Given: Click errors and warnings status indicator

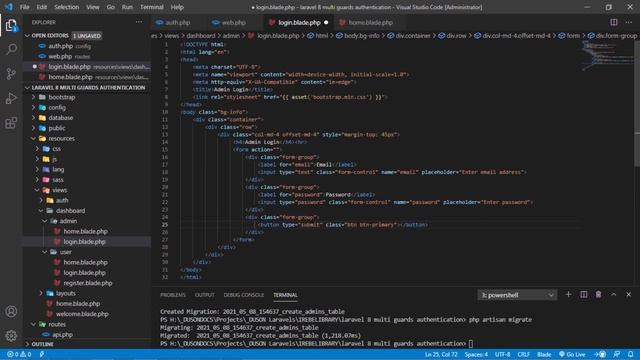Looking at the screenshot, I should click(x=19, y=354).
